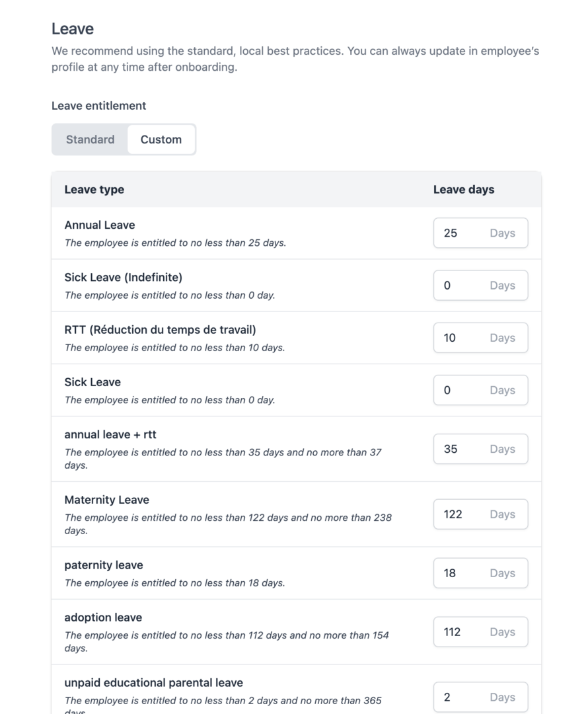Click the Sick Leave (Indefinite) days input
Screen dimensions: 588x714
(480, 285)
